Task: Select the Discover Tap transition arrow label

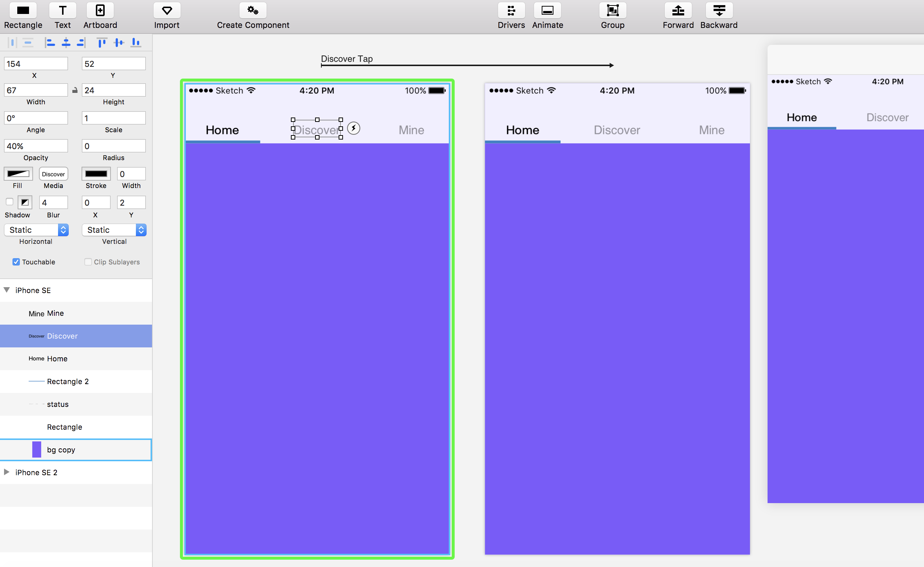Action: pos(347,59)
